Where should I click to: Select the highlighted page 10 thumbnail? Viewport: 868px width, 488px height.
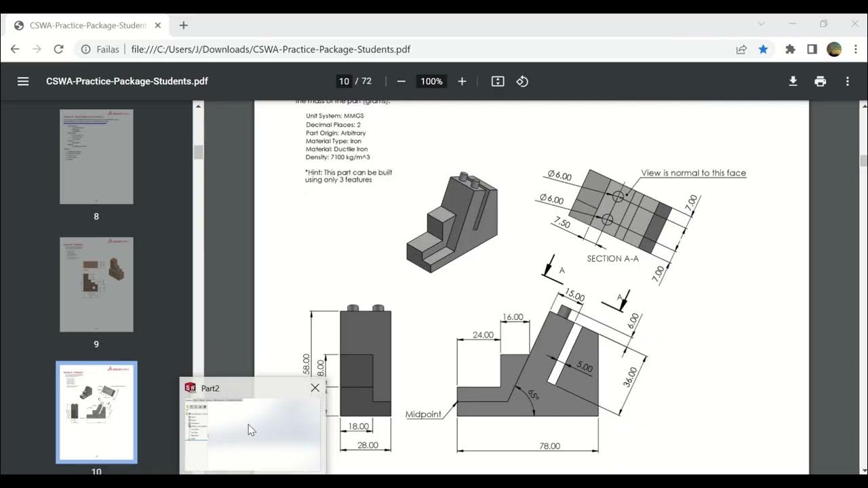[96, 413]
